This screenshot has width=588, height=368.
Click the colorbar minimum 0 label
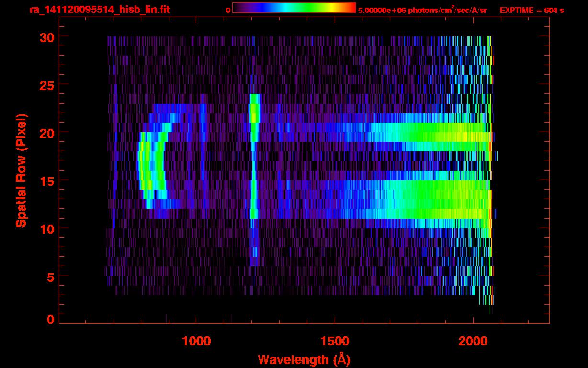228,10
